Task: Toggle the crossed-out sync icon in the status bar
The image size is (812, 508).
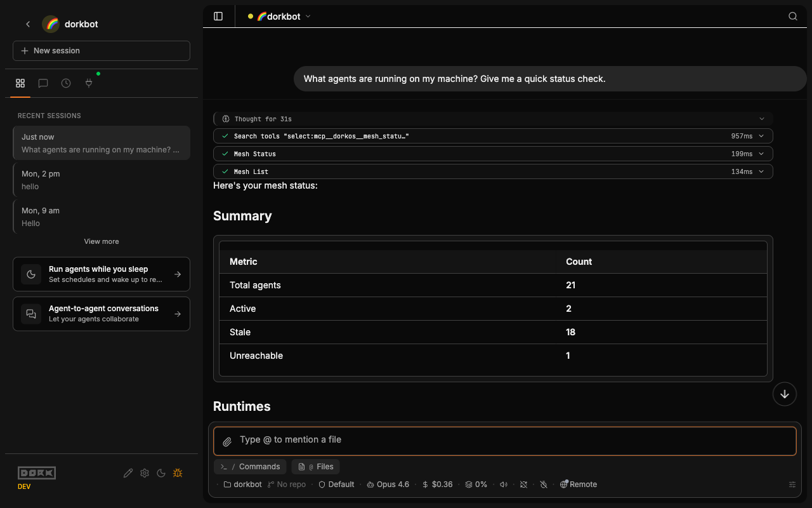Action: tap(523, 485)
